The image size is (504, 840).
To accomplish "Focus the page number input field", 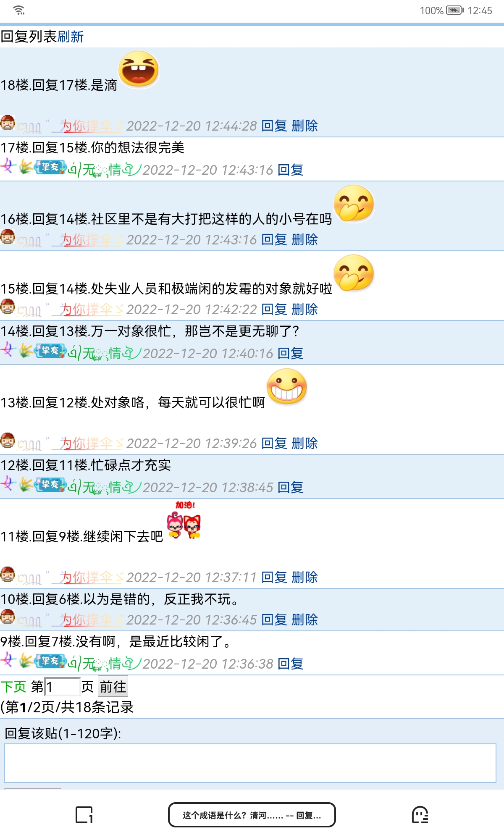I will click(x=62, y=687).
